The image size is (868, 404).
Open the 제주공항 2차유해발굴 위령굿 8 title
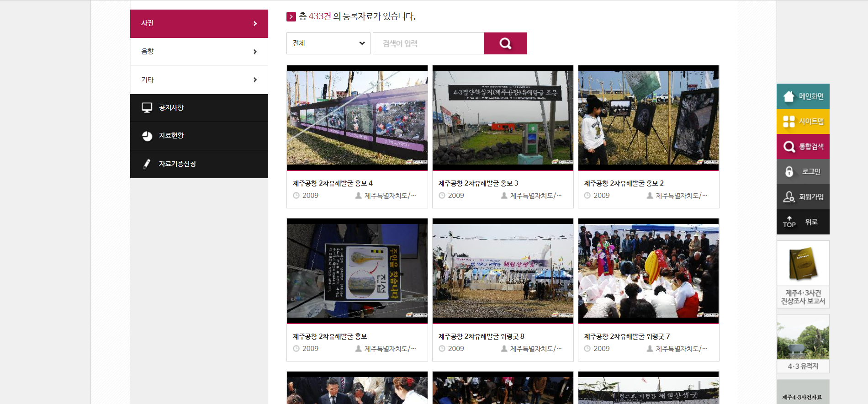coord(481,336)
